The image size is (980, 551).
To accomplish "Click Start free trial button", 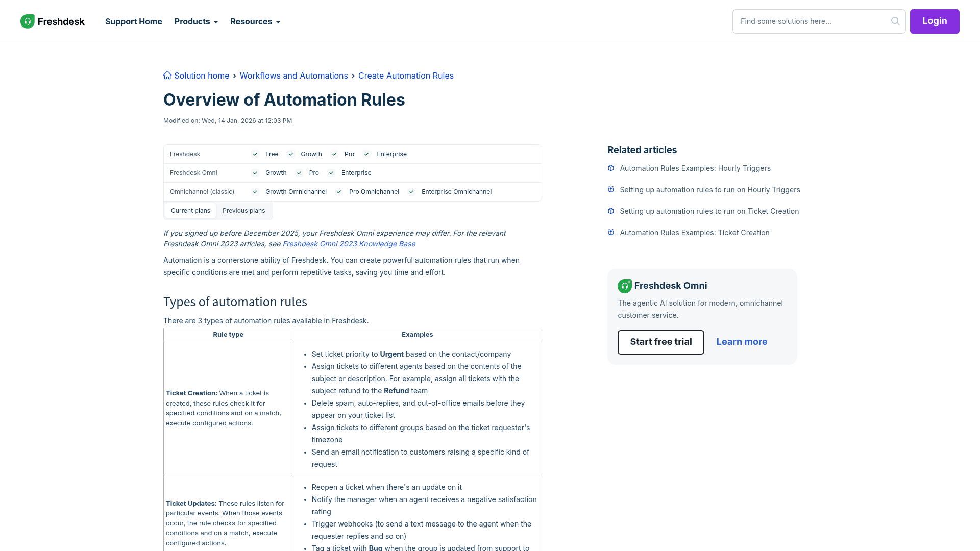I will (x=661, y=342).
